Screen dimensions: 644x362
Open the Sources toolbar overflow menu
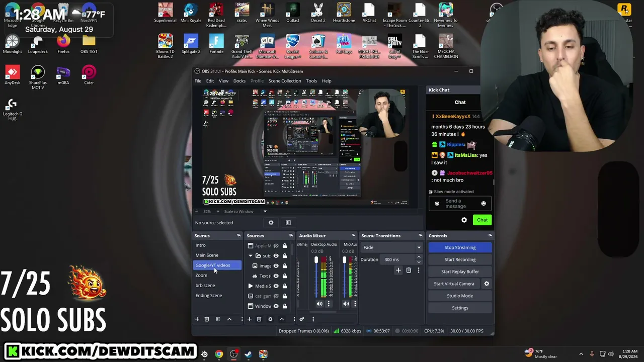[x=294, y=319]
